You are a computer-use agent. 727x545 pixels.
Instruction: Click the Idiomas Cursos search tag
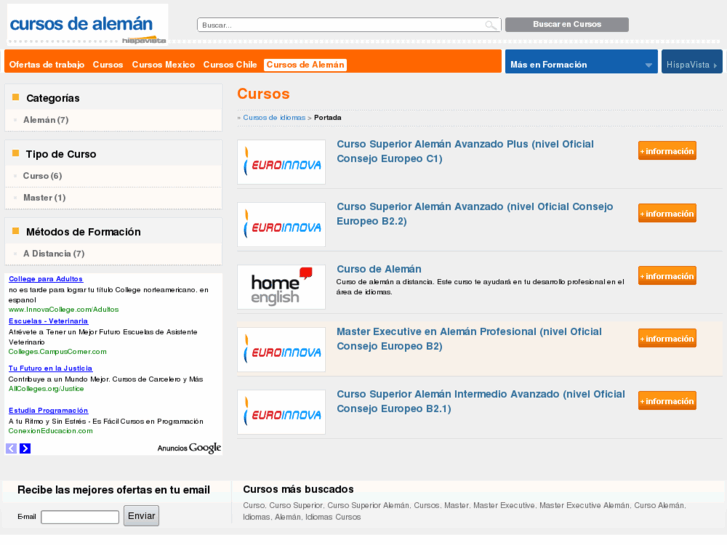click(x=333, y=517)
